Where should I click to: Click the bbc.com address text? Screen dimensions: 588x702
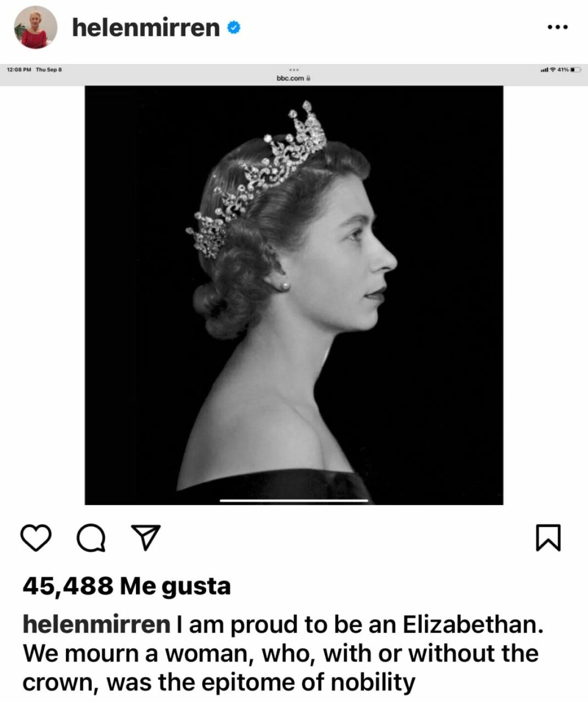tap(290, 78)
